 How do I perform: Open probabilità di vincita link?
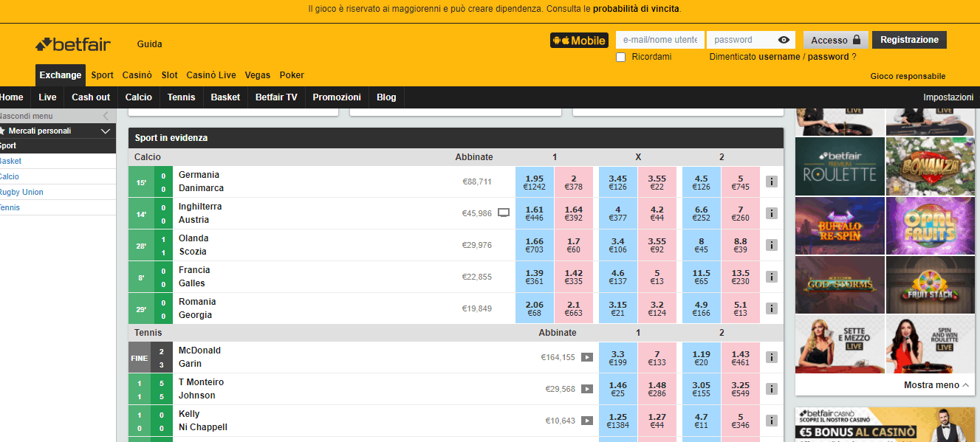coord(636,9)
